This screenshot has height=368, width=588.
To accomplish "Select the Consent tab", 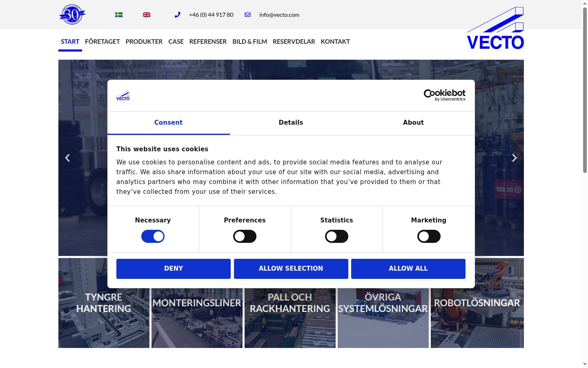I will point(168,123).
